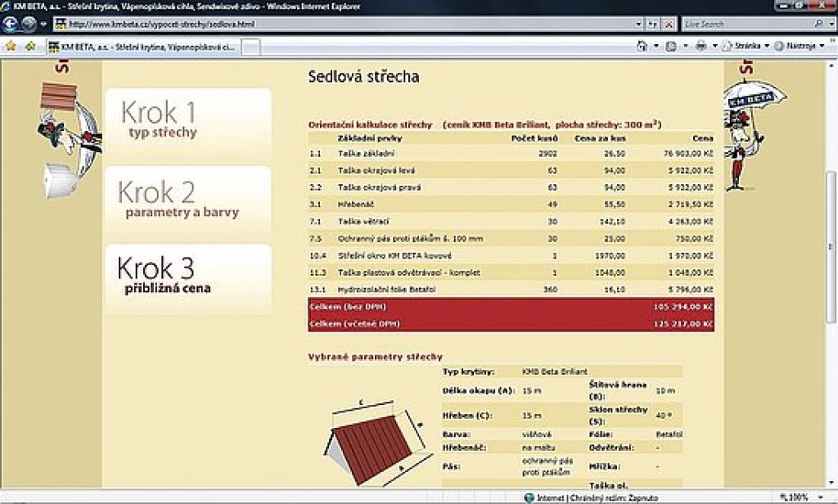Open the zoom level dropdown arrow
Image resolution: width=838 pixels, height=504 pixels.
pos(820,497)
